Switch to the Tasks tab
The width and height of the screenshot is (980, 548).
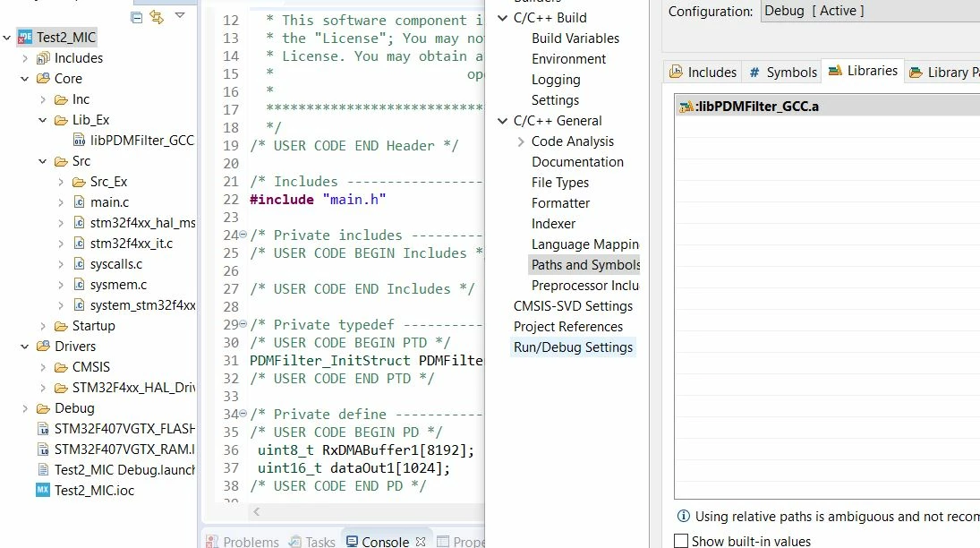tap(311, 541)
